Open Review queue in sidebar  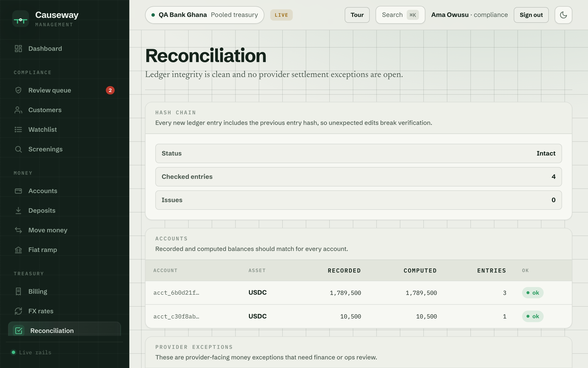(x=65, y=90)
